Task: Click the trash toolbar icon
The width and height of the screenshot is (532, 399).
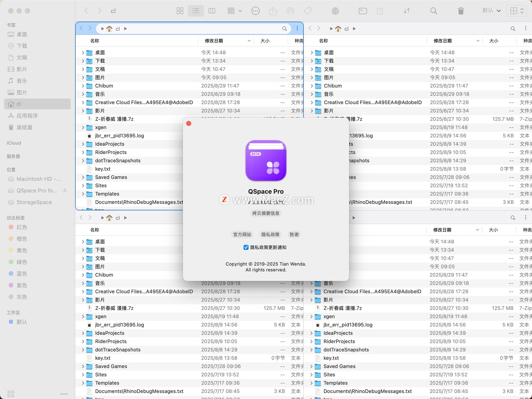Action: coord(461,11)
